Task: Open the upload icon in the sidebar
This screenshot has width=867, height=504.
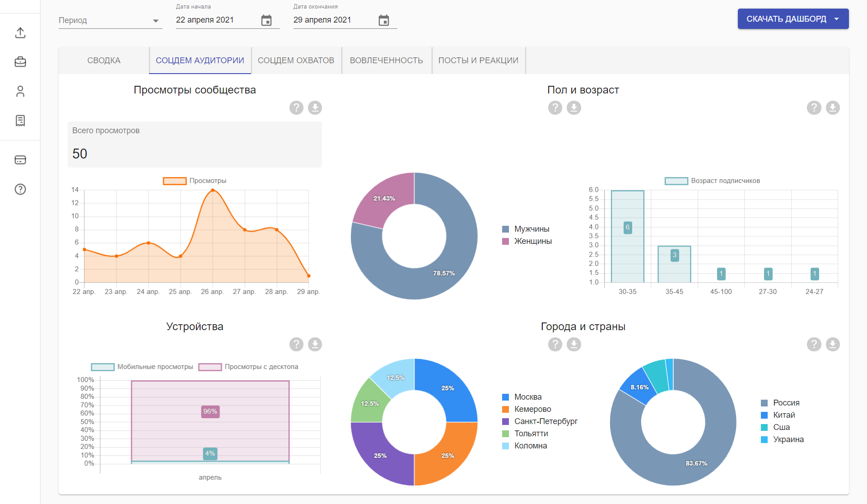Action: (20, 33)
